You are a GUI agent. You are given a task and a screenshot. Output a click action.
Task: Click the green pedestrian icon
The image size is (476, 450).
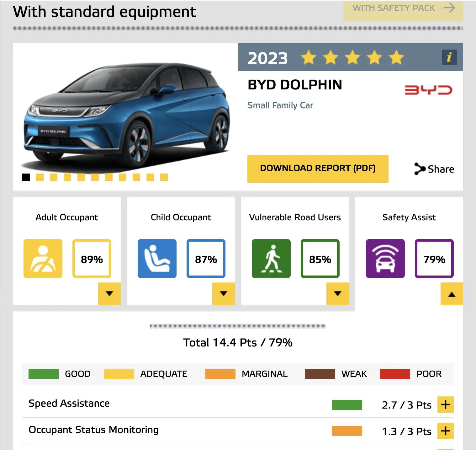click(x=271, y=259)
